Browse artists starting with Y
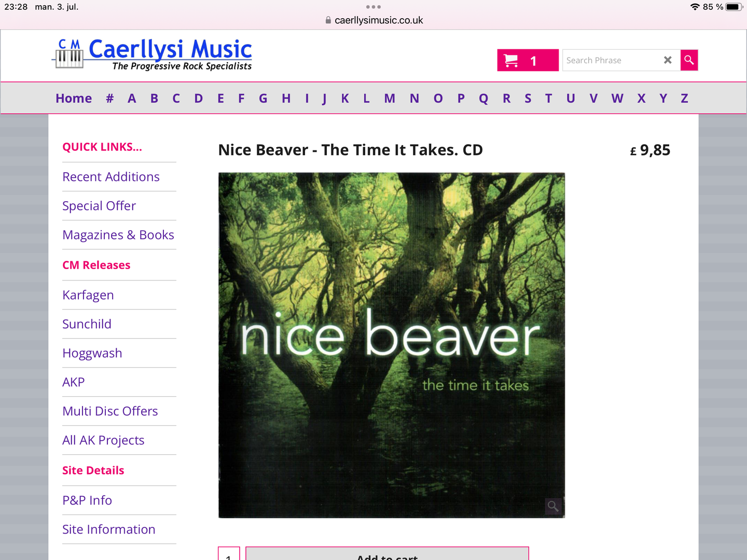The image size is (747, 560). tap(663, 99)
